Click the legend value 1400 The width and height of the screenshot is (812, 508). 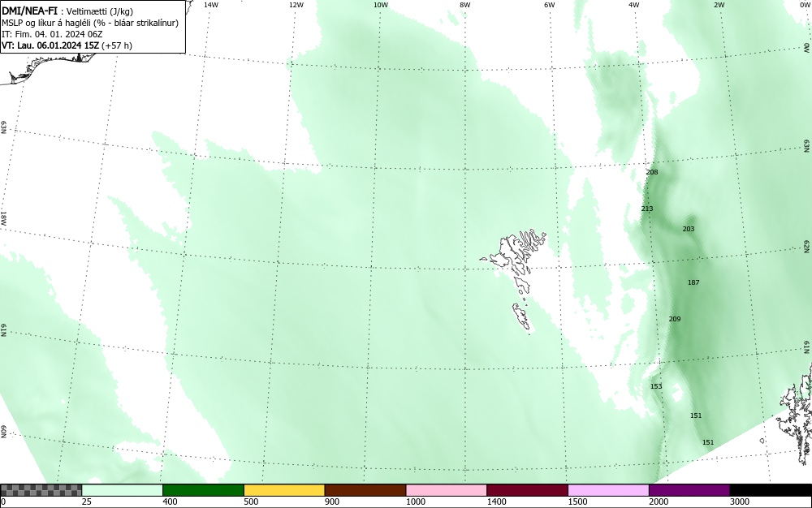click(496, 502)
